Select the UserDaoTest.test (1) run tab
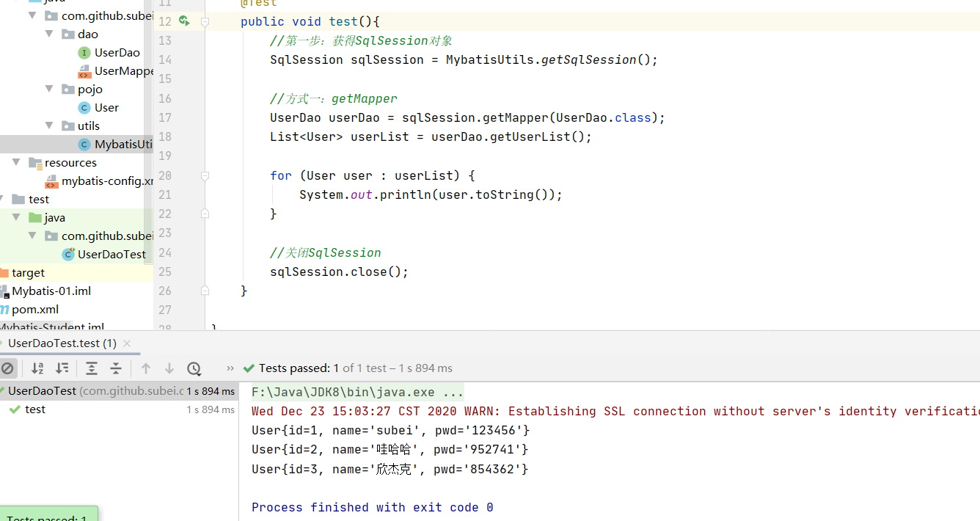This screenshot has width=980, height=521. (62, 343)
